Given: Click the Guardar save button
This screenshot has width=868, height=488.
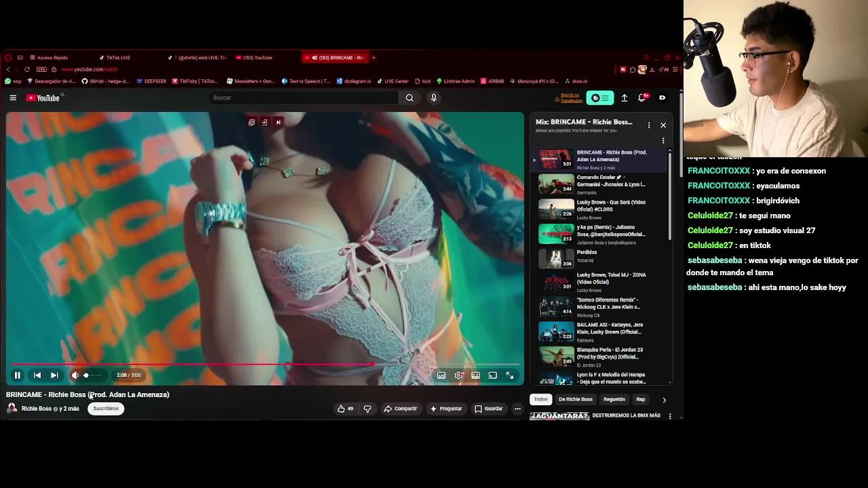Looking at the screenshot, I should [x=489, y=409].
